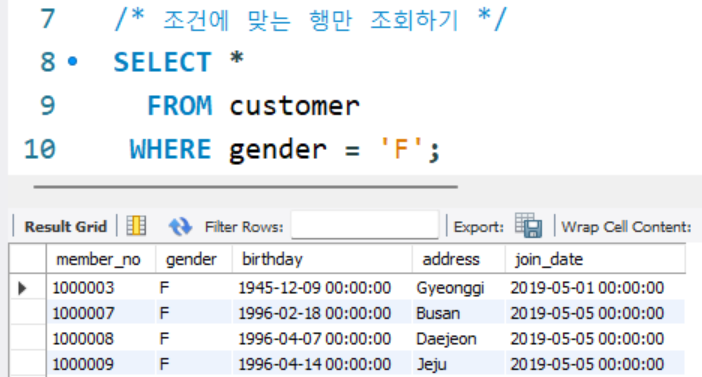Click the WHERE keyword on line 10
This screenshot has height=377, width=702.
[x=170, y=149]
